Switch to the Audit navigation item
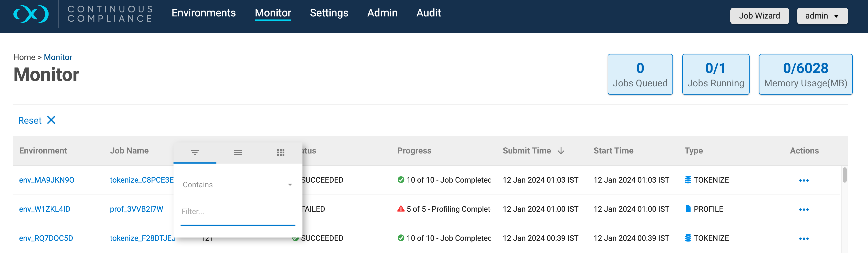This screenshot has width=868, height=253. point(428,13)
